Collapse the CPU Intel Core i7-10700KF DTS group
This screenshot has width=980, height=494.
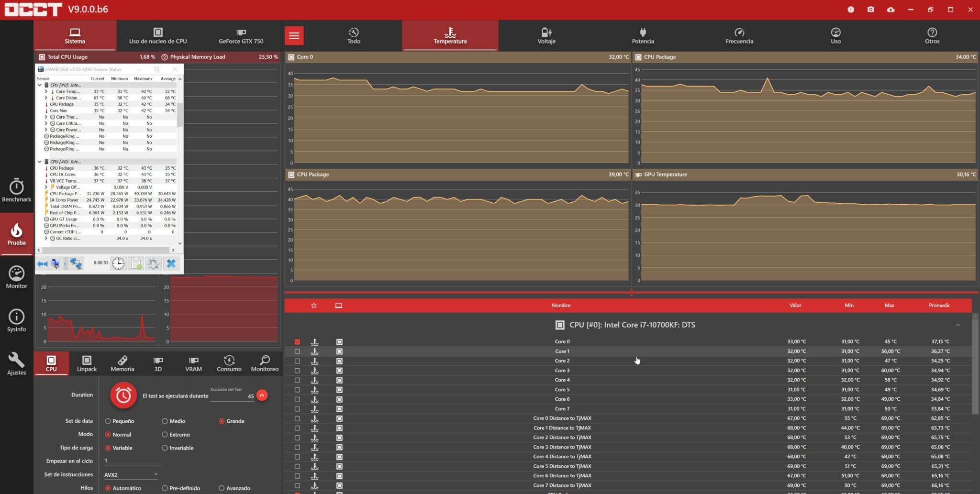[x=958, y=325]
